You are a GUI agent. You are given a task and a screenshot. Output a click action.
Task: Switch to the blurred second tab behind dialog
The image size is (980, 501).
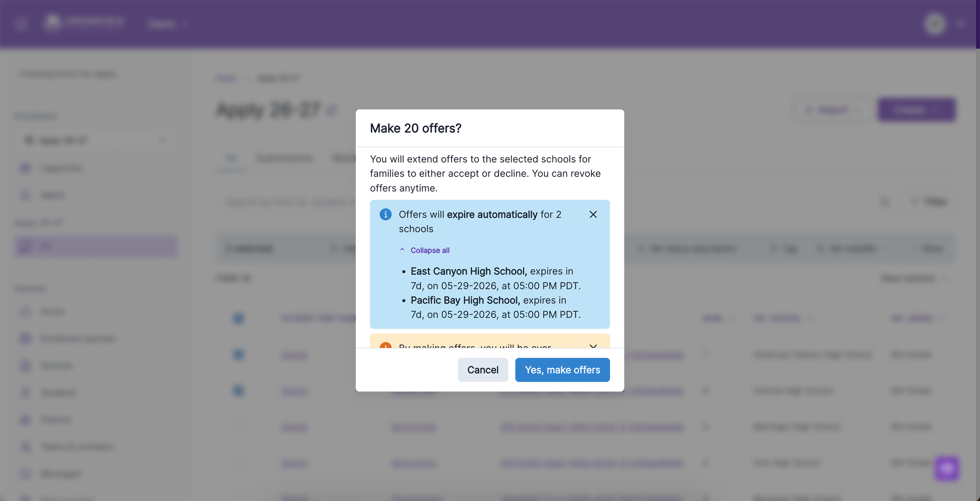point(284,158)
